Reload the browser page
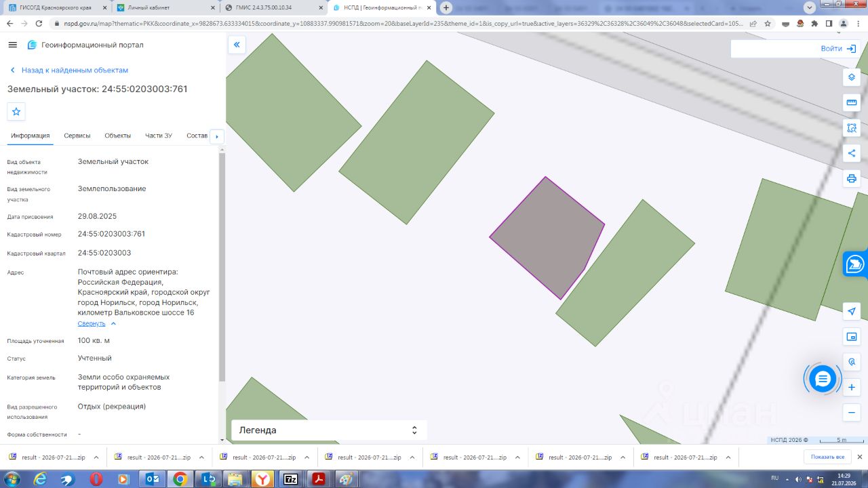This screenshot has height=488, width=868. click(x=39, y=23)
